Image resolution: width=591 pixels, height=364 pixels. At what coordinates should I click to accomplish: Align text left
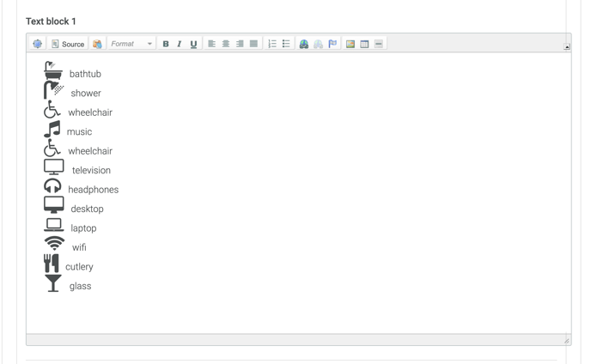[212, 44]
